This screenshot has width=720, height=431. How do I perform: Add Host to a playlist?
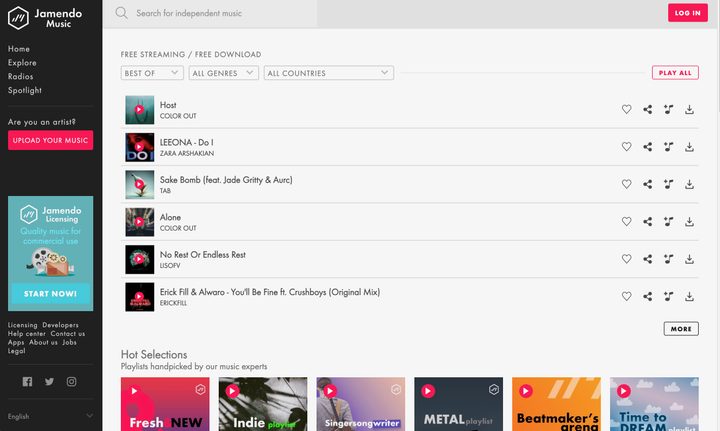669,109
